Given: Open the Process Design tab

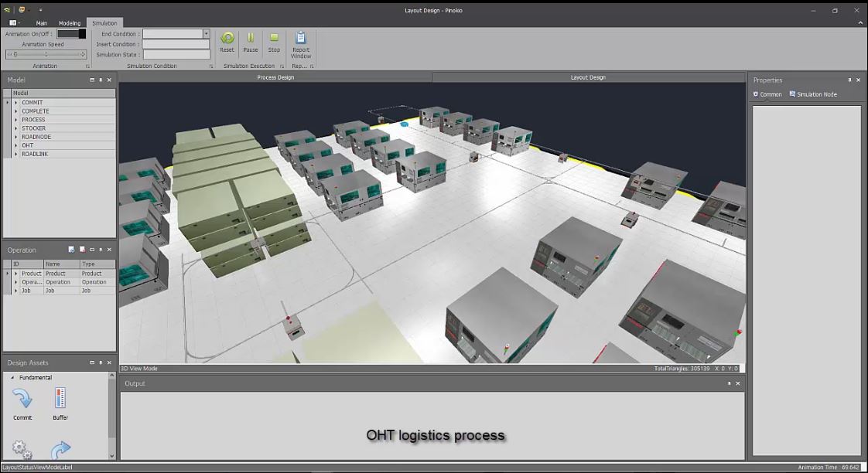Looking at the screenshot, I should click(x=275, y=77).
